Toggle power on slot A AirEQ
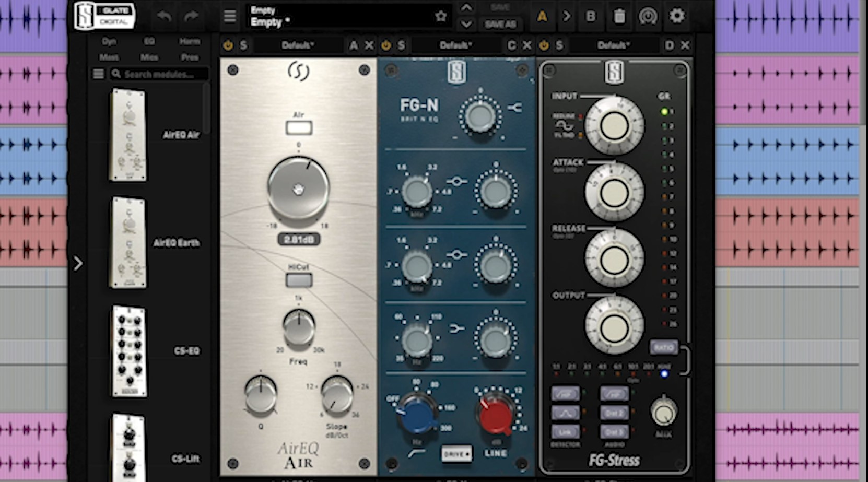The width and height of the screenshot is (868, 482). click(228, 45)
